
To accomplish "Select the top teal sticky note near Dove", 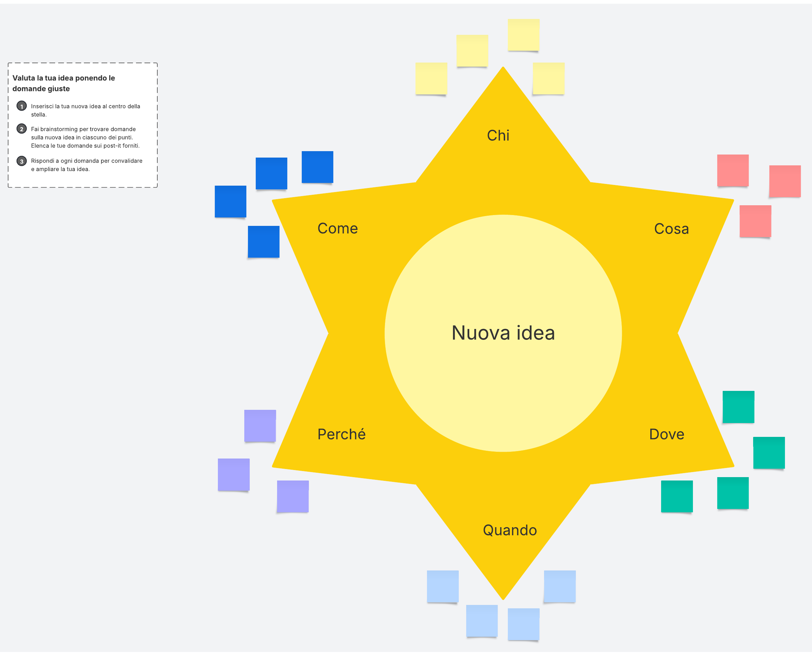I will [x=738, y=406].
